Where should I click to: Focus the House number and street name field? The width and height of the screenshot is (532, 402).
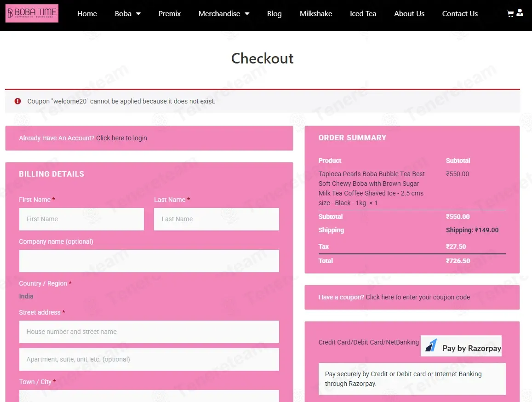(149, 332)
